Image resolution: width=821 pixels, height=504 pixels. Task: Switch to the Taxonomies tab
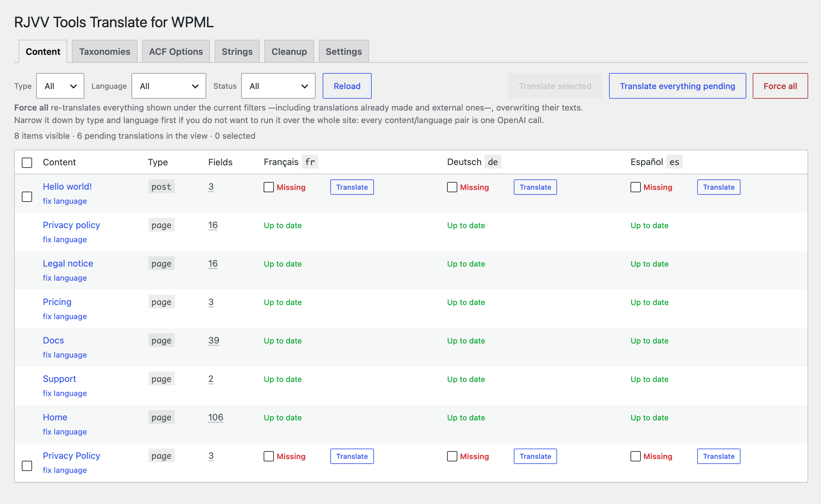[x=105, y=51]
